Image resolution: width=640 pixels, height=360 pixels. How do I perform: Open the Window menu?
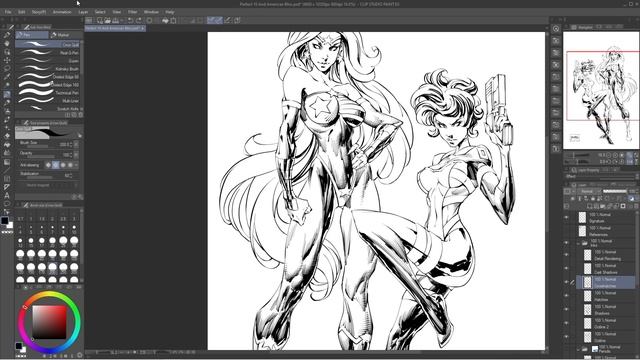tap(151, 12)
